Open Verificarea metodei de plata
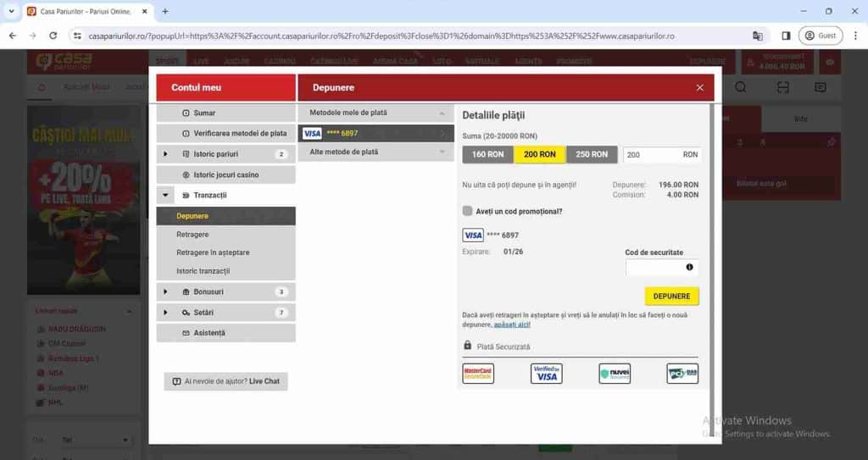The height and width of the screenshot is (460, 868). coord(225,133)
